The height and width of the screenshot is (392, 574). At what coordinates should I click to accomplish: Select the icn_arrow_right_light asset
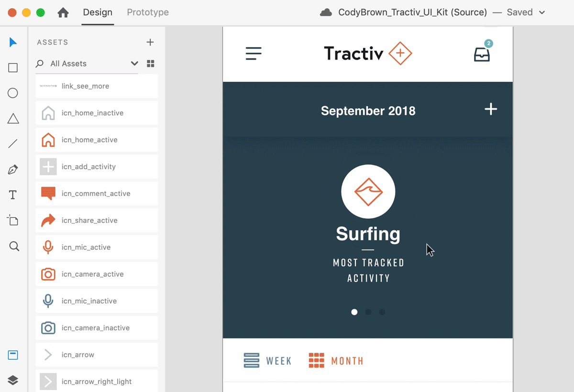tap(97, 381)
